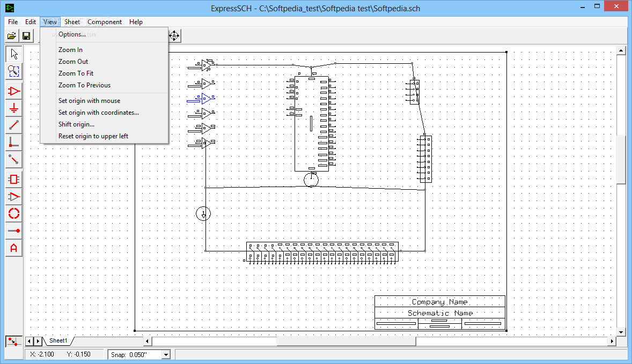
Task: Choose the new component triangle tool
Action: pos(14,197)
